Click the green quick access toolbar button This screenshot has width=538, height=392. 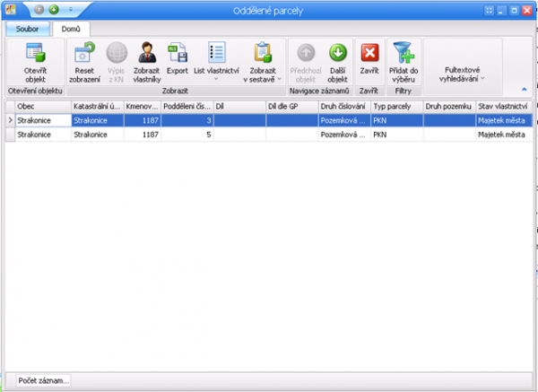(x=54, y=11)
